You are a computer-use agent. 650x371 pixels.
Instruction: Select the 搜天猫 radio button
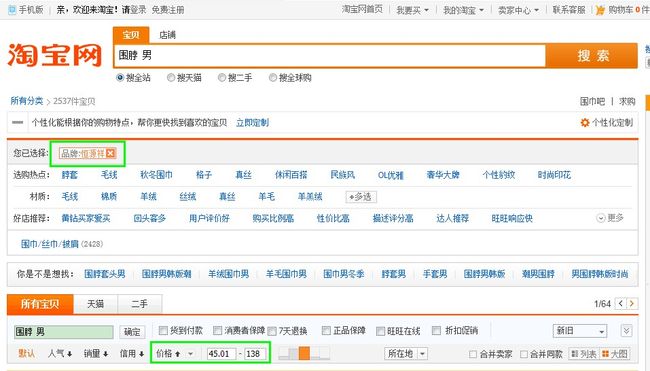[x=171, y=78]
